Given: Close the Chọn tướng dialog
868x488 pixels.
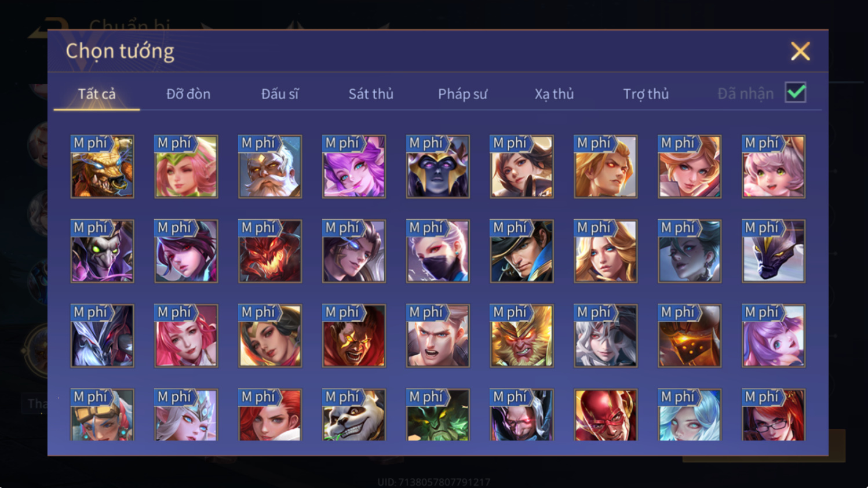Looking at the screenshot, I should (800, 52).
